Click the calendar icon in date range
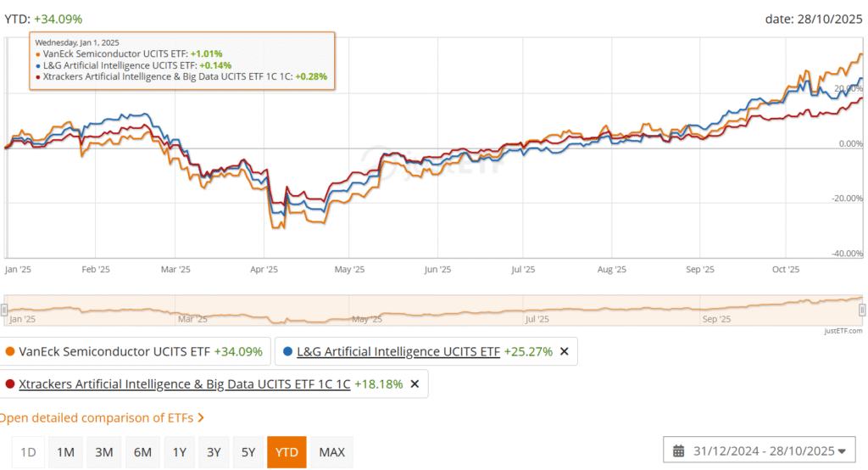Viewport: 868px width, 470px height. point(679,450)
